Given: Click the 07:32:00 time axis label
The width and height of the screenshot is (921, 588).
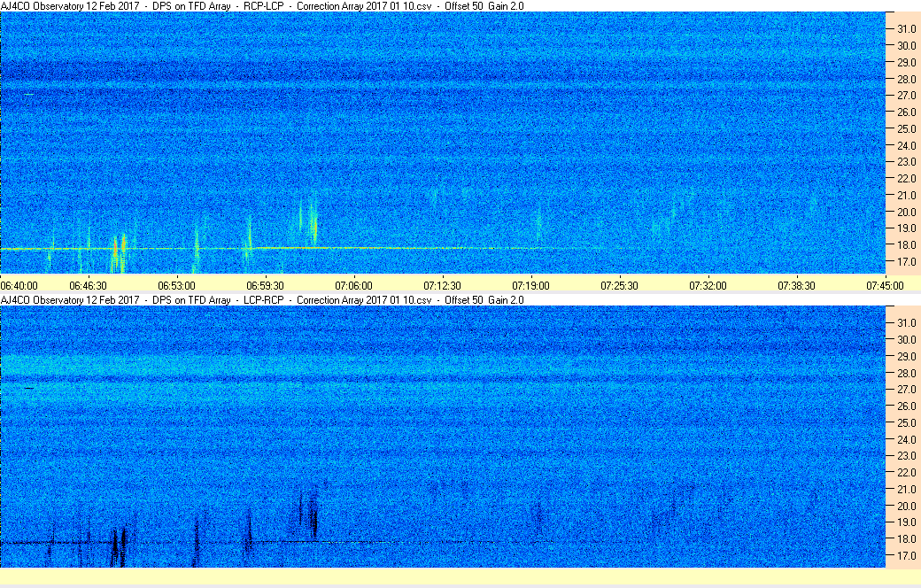Looking at the screenshot, I should click(708, 286).
